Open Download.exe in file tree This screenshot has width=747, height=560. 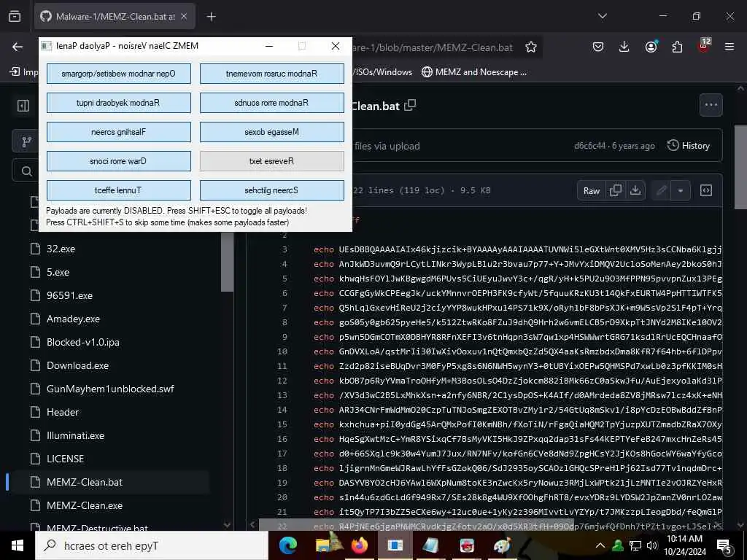click(x=77, y=365)
